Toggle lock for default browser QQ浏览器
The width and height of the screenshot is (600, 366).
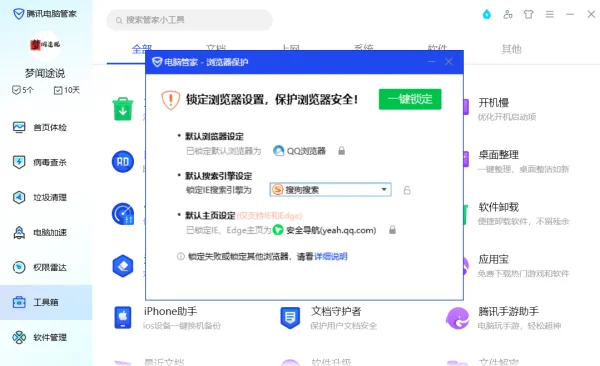342,151
